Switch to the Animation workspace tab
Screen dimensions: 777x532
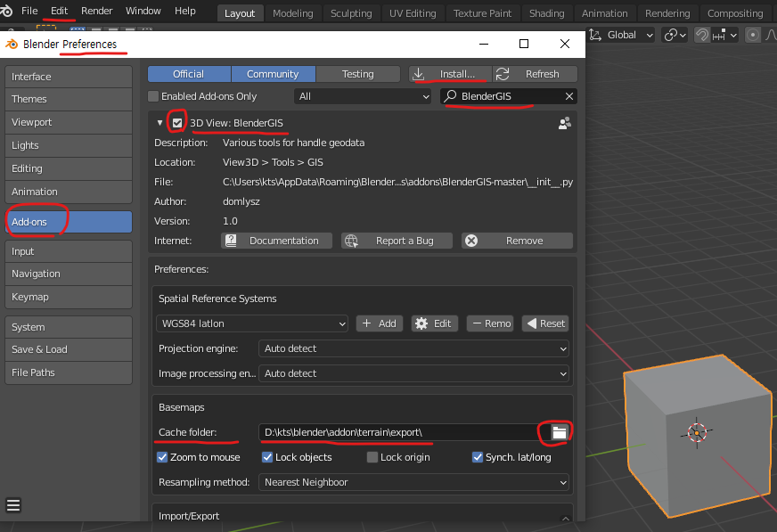(x=604, y=13)
